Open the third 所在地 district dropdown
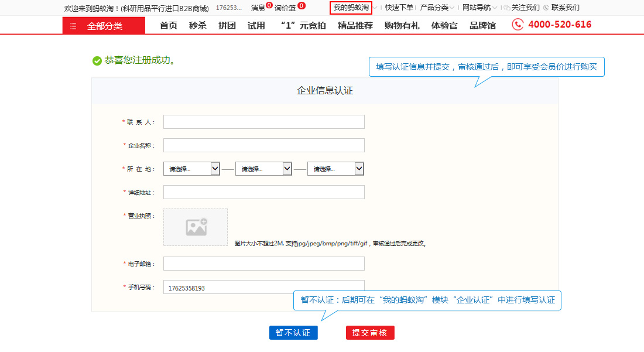The width and height of the screenshot is (644, 352). [x=335, y=169]
